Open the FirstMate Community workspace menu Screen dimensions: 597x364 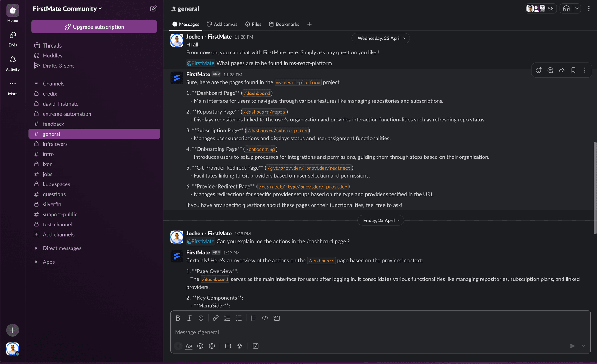click(x=67, y=9)
